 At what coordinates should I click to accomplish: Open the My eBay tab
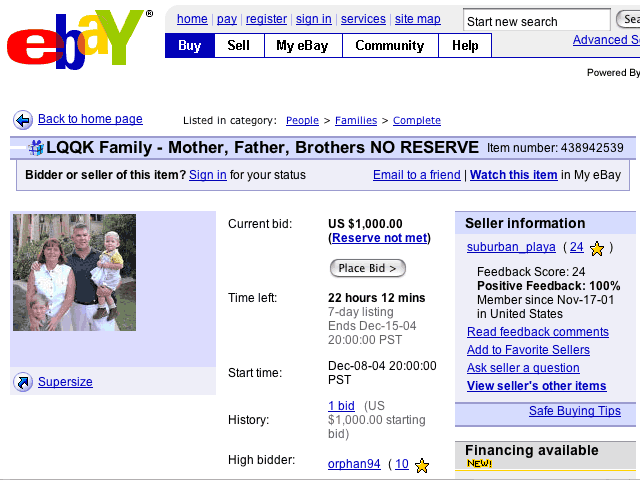pyautogui.click(x=302, y=45)
